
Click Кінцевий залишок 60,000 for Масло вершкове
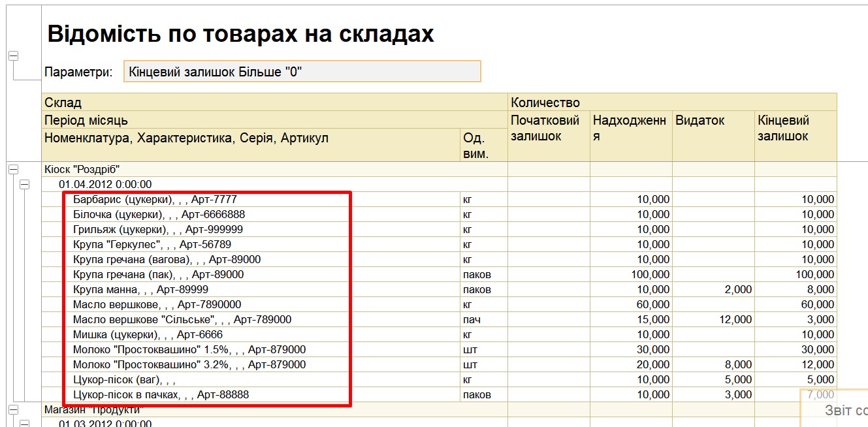click(796, 305)
